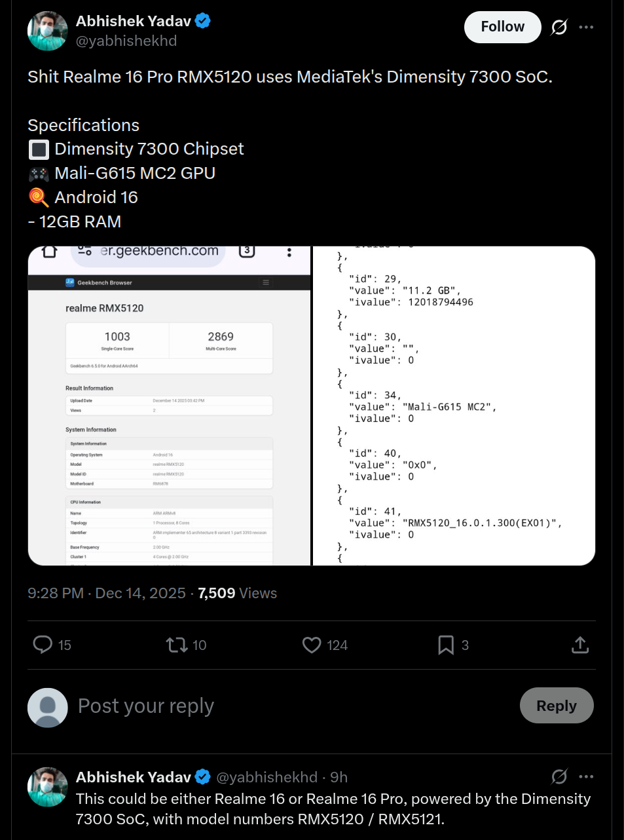Click the Grok actions icon on the main post
Screen dimensions: 624x840
(x=559, y=27)
